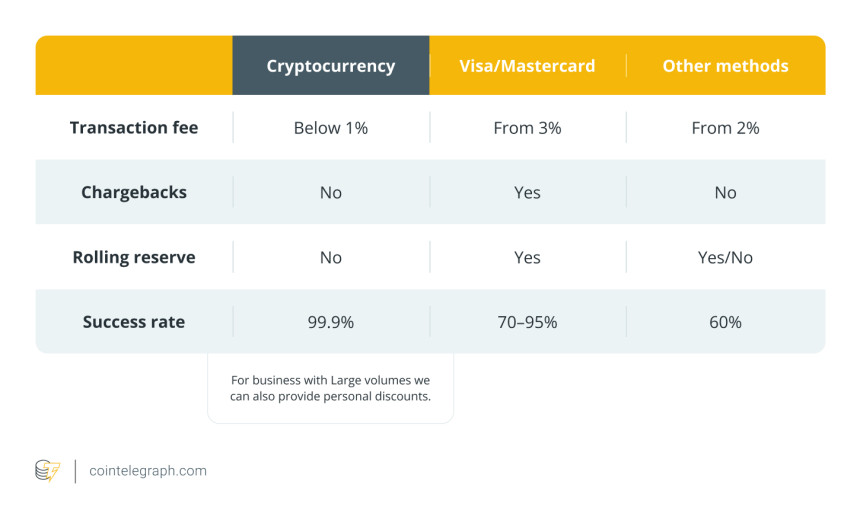The width and height of the screenshot is (860, 519).
Task: Click the Transaction fee row label
Action: pos(134,128)
